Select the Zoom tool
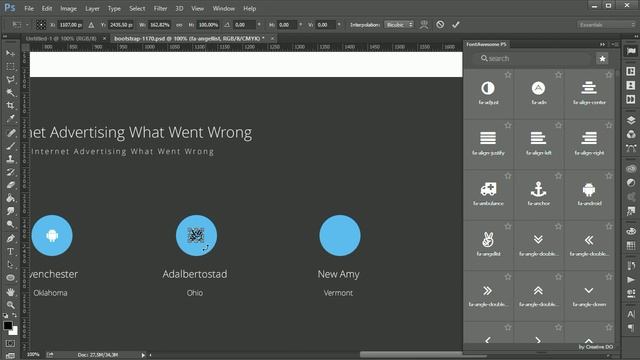This screenshot has height=360, width=640. 10,305
